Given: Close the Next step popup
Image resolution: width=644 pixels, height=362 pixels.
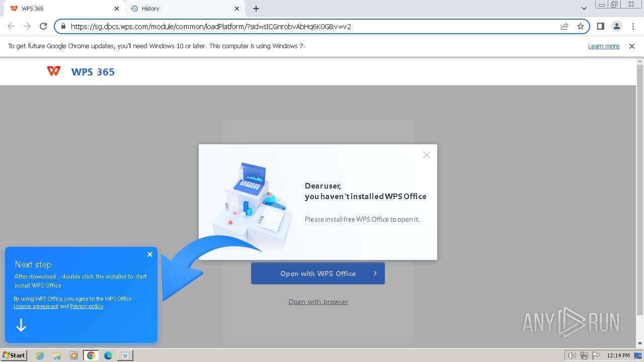Looking at the screenshot, I should click(150, 254).
